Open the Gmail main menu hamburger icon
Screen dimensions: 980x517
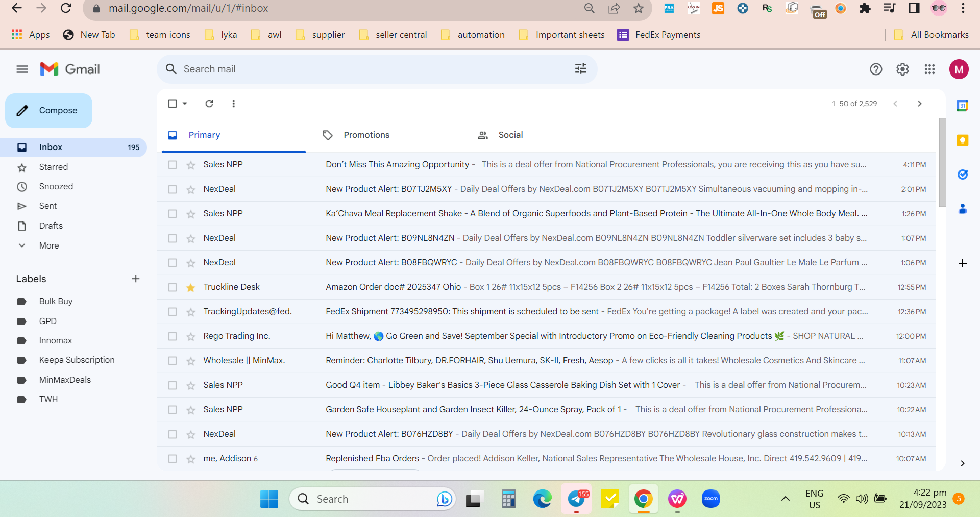[22, 69]
